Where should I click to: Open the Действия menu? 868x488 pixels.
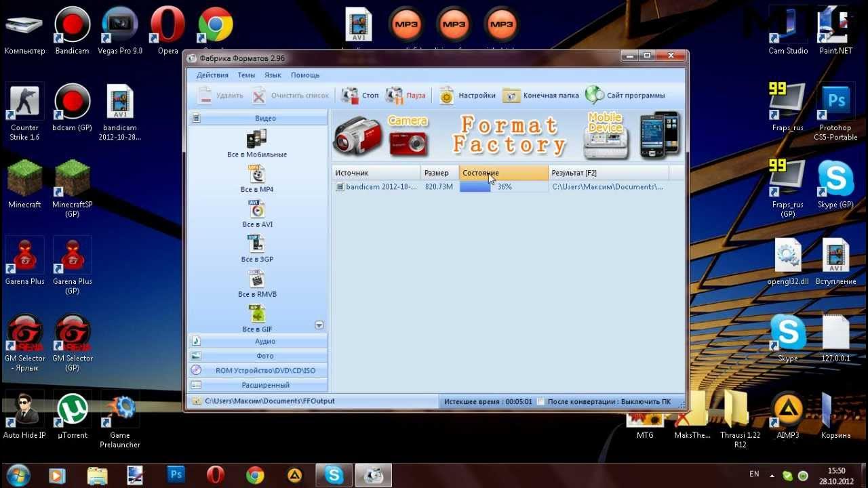pos(212,75)
